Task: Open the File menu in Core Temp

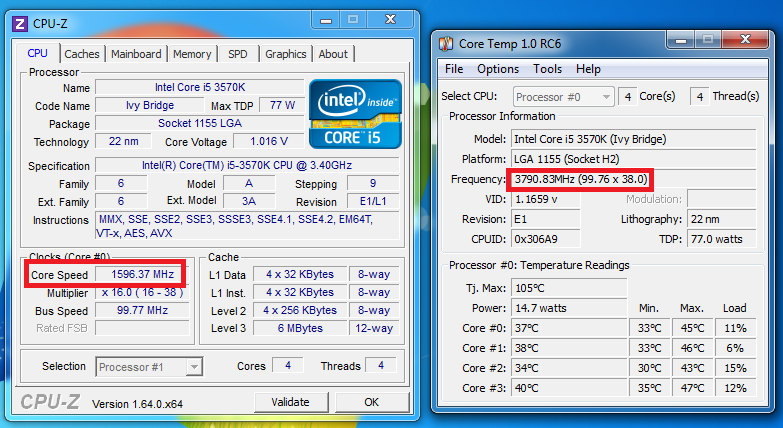Action: point(454,69)
